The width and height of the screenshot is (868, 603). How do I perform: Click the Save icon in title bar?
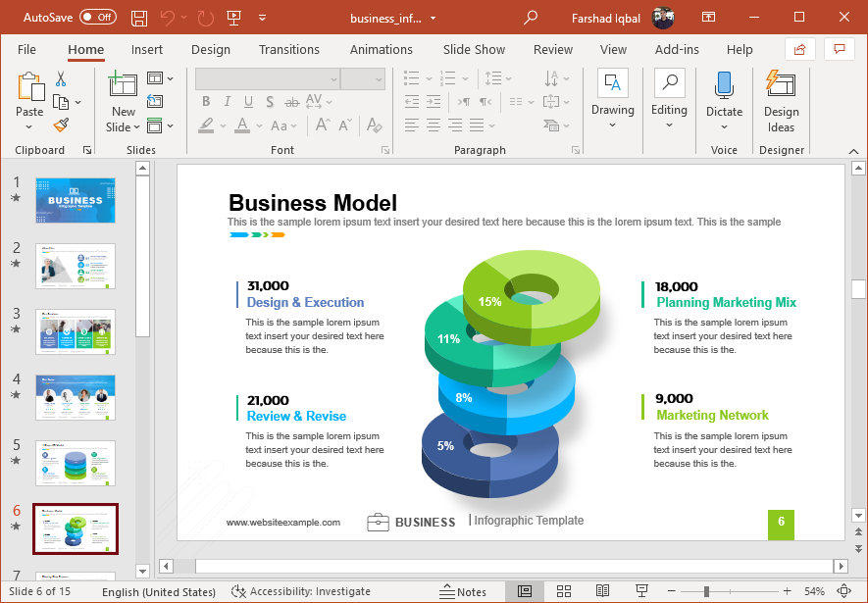click(x=139, y=18)
